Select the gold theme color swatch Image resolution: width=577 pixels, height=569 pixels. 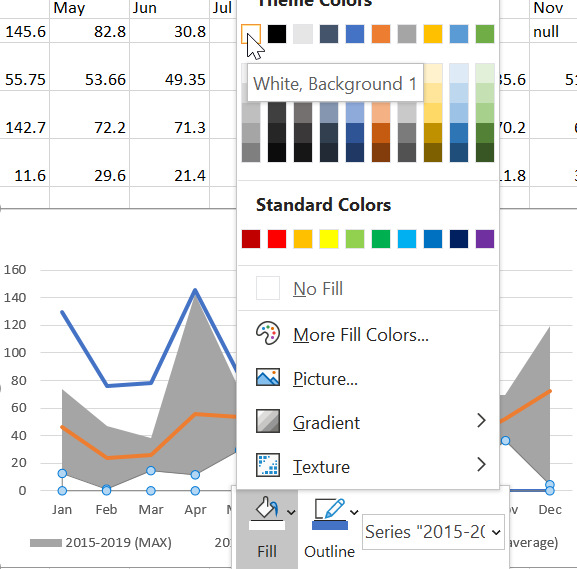[433, 34]
